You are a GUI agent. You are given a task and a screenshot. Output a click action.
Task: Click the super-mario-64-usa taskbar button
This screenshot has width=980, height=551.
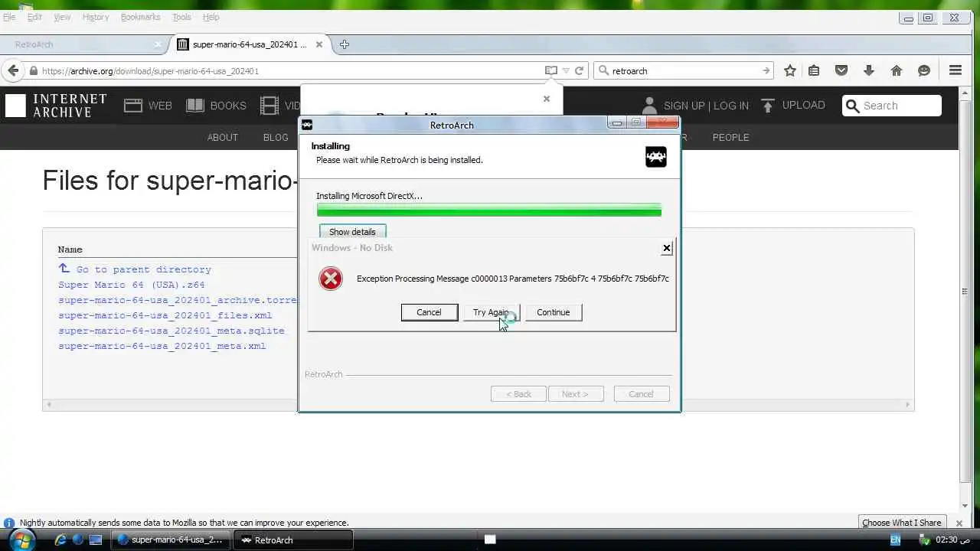(x=171, y=540)
